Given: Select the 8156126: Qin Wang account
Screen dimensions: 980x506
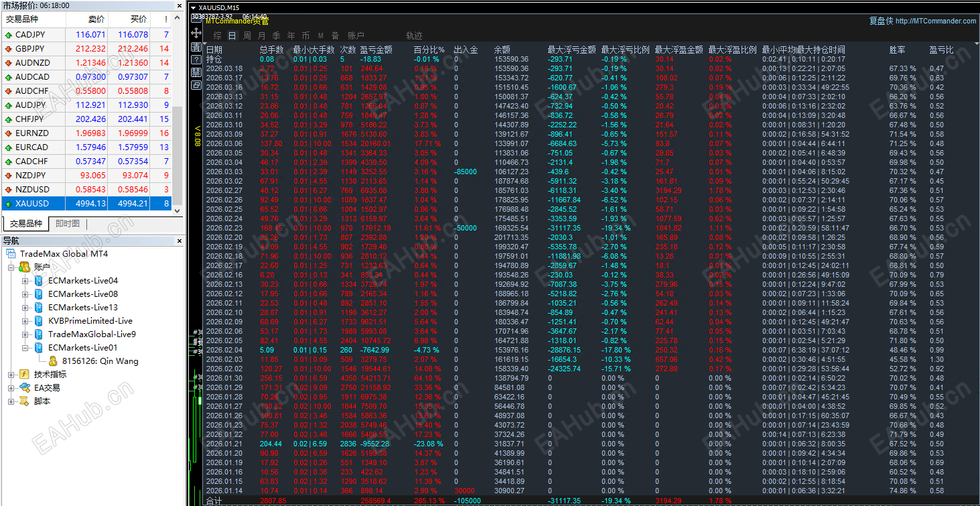Looking at the screenshot, I should click(x=100, y=361).
